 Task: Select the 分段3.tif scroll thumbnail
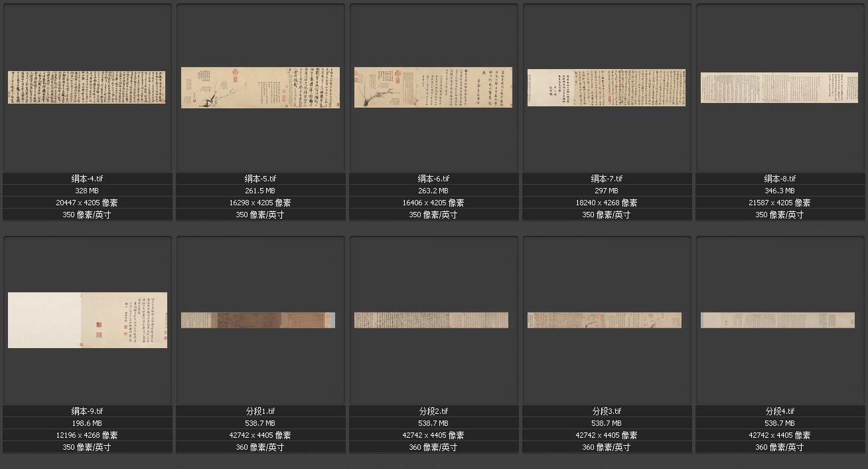[605, 320]
